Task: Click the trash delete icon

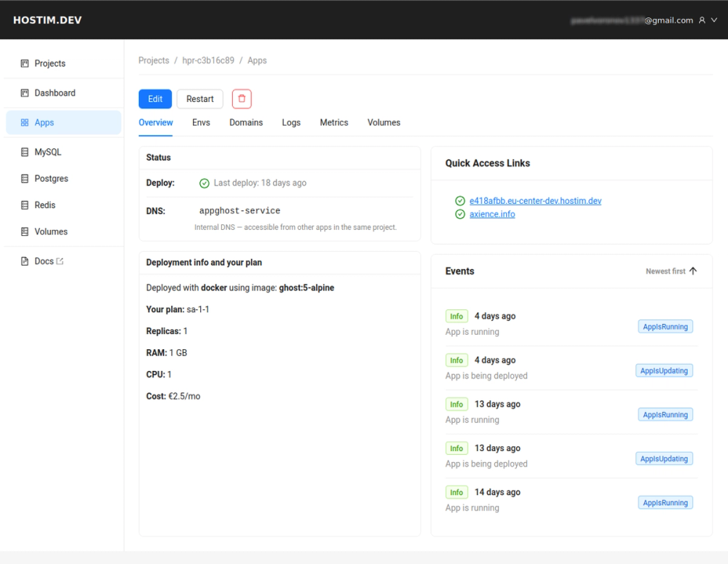Action: (241, 98)
